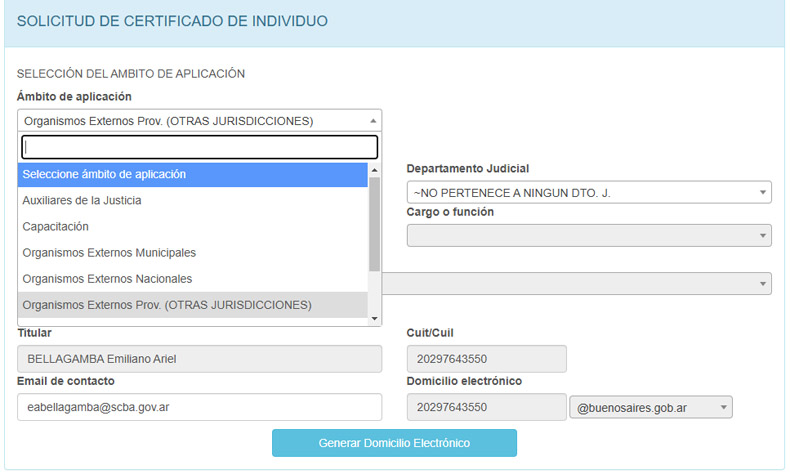The height and width of the screenshot is (474, 790).
Task: Choose 'Organismos Externos Nacionales' option
Action: click(x=193, y=278)
